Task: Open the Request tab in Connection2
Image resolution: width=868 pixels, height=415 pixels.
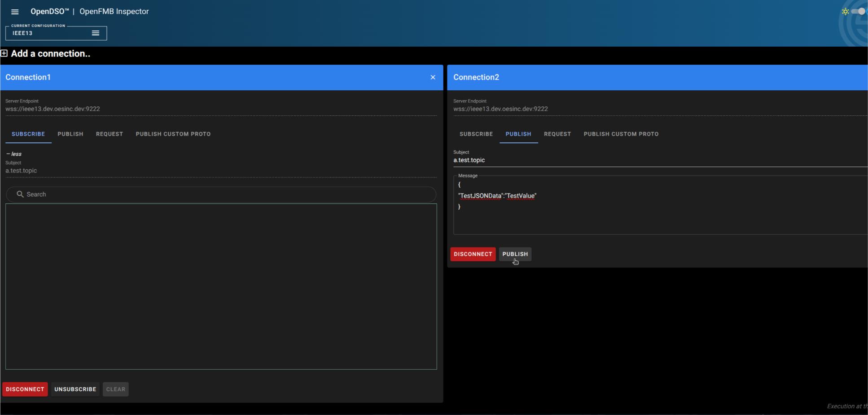Action: tap(557, 134)
